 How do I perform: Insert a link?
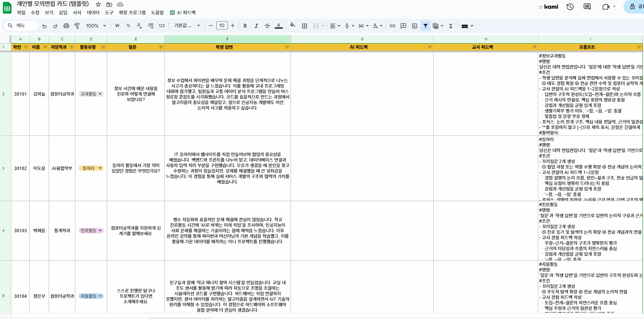click(392, 26)
